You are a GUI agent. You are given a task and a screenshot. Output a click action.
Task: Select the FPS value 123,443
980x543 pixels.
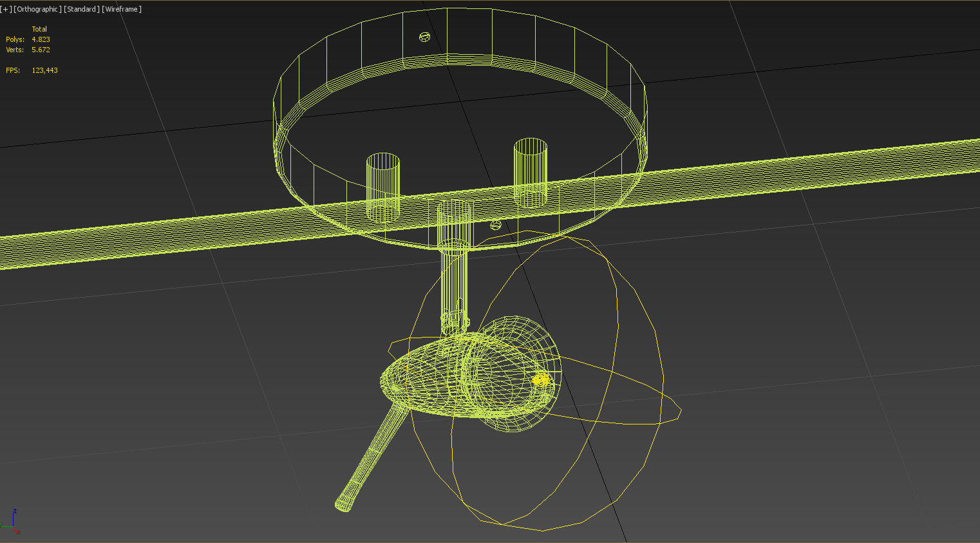point(44,70)
